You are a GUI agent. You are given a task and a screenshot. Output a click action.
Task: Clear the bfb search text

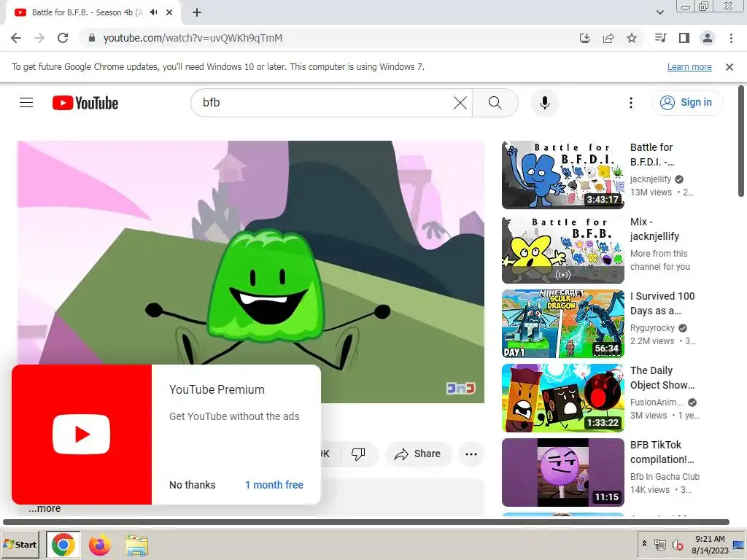point(460,102)
